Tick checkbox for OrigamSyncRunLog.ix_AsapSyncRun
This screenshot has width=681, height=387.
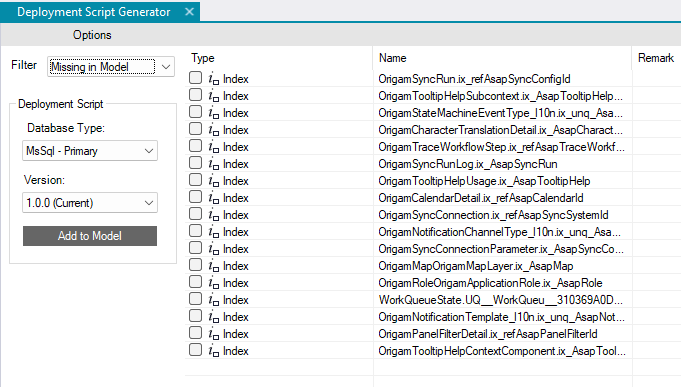(x=195, y=162)
